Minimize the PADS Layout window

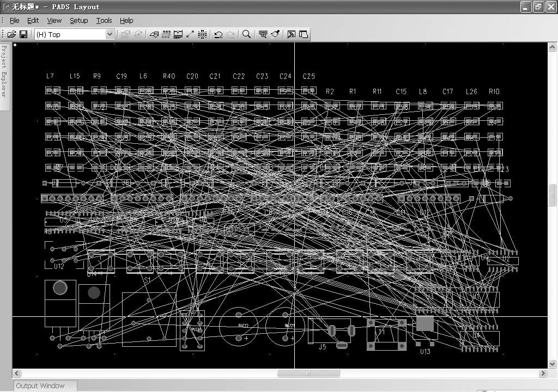click(526, 7)
